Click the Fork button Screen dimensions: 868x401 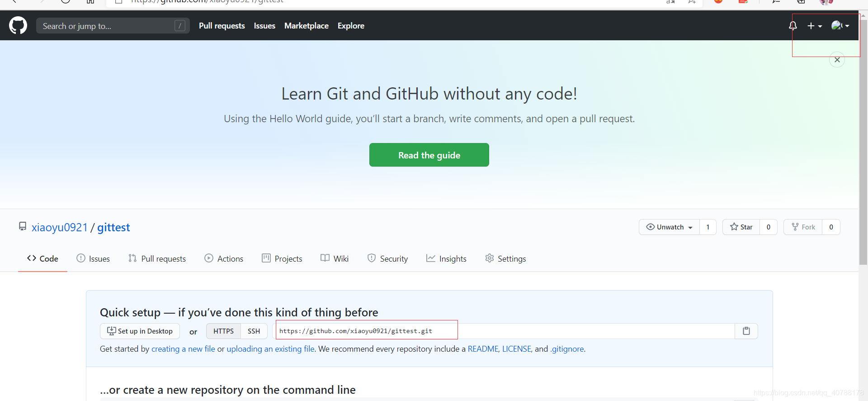803,227
